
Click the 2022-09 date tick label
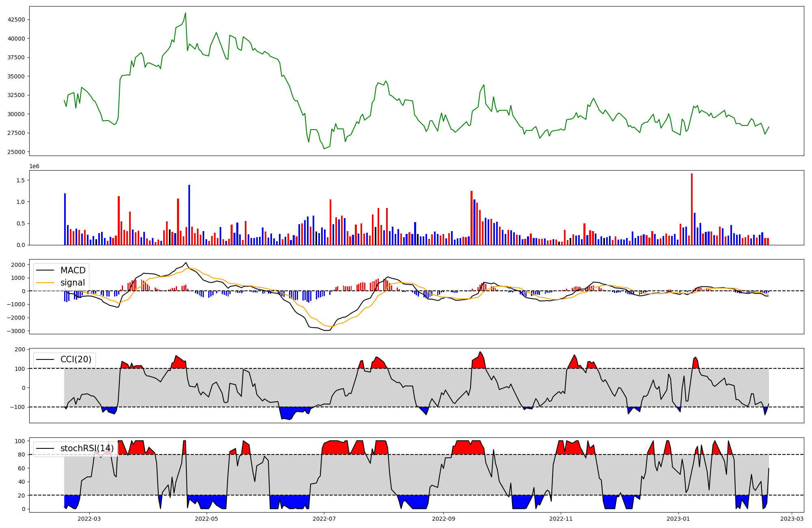443,519
